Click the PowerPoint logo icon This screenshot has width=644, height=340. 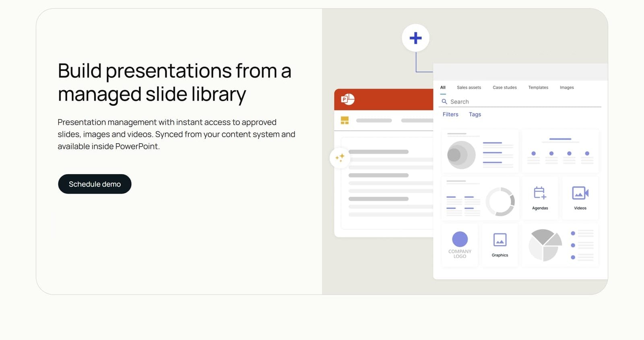click(x=348, y=99)
